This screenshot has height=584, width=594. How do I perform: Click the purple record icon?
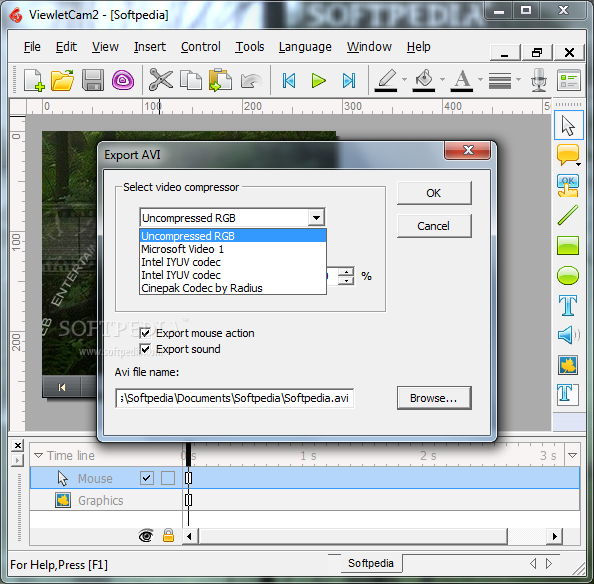pos(123,80)
